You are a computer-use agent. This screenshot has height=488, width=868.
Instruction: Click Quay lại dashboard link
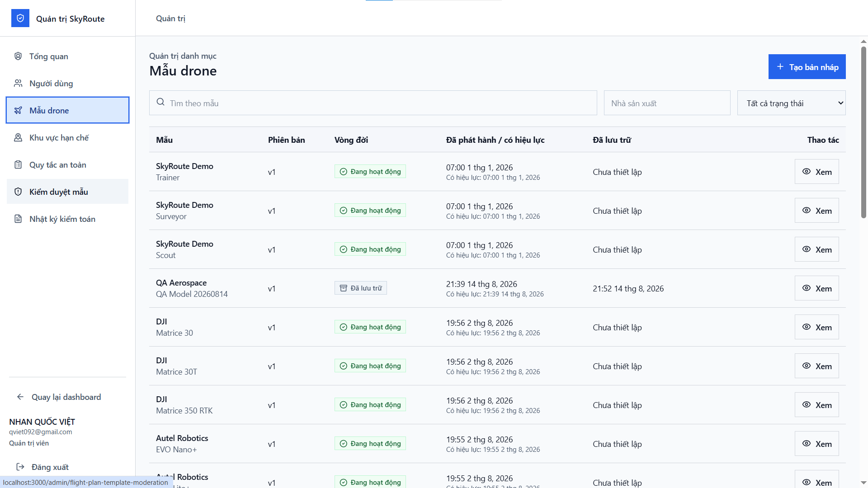66,397
